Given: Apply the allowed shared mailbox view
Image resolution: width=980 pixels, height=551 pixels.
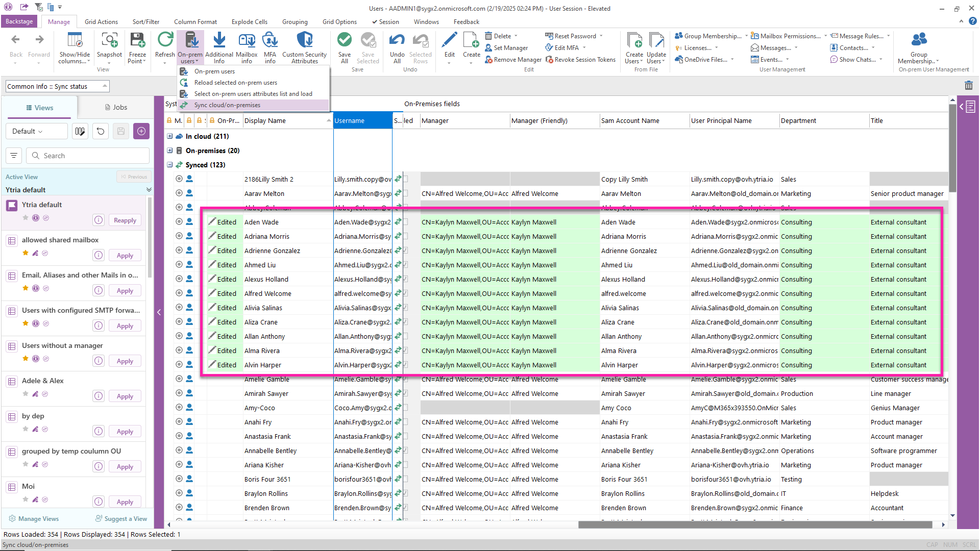Looking at the screenshot, I should pyautogui.click(x=125, y=255).
